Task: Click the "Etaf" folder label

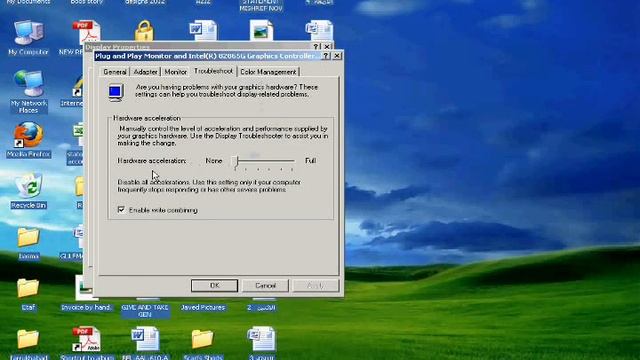Action: 28,307
